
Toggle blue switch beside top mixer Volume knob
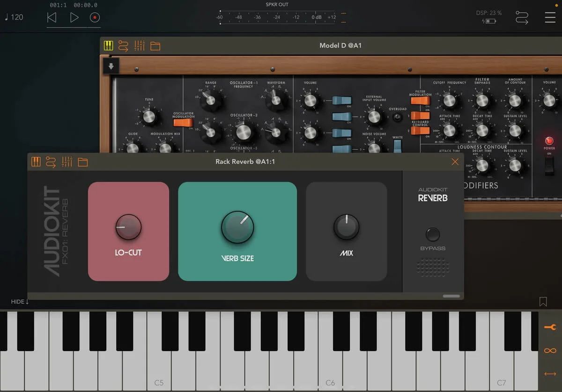[341, 100]
